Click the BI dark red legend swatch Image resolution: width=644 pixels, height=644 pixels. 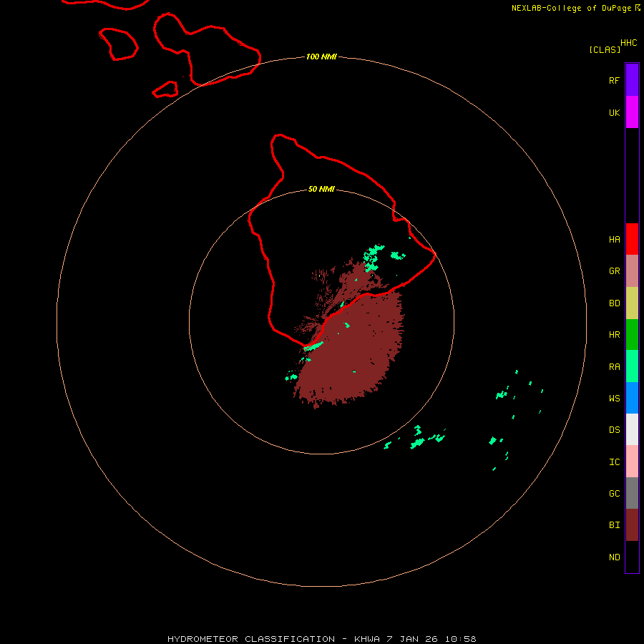coord(632,525)
